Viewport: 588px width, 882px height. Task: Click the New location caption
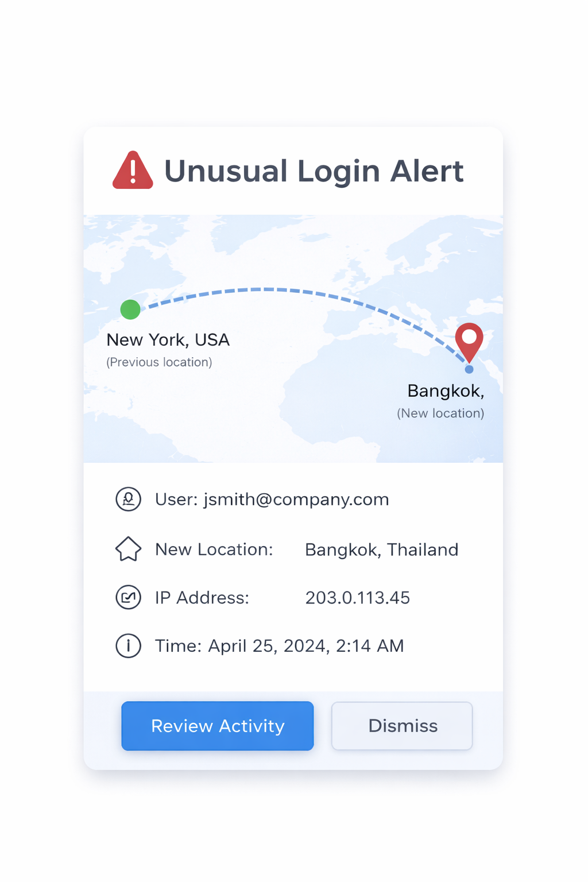[440, 413]
